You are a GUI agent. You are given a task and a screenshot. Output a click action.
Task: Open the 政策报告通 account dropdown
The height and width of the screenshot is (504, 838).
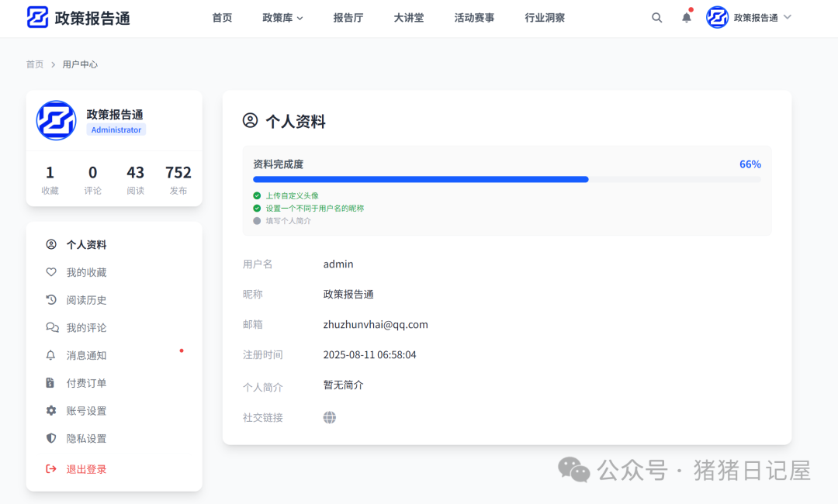click(748, 17)
